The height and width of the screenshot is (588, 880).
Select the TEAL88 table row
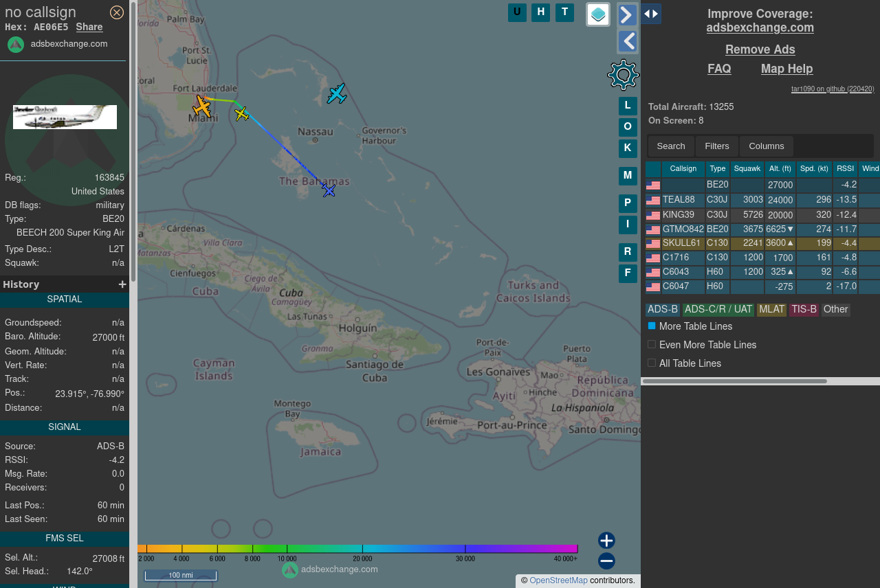point(762,200)
